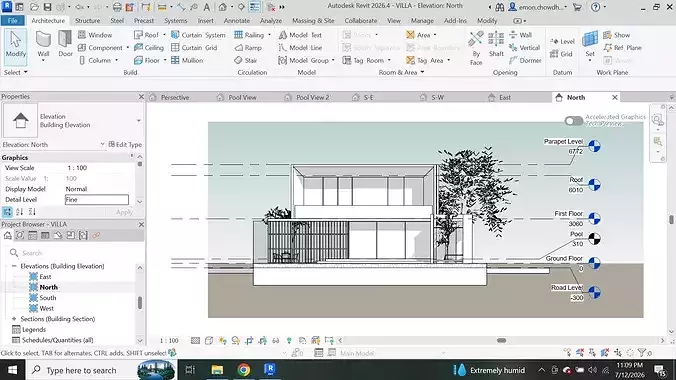Open the Persective view tab
The height and width of the screenshot is (380, 676).
[175, 97]
